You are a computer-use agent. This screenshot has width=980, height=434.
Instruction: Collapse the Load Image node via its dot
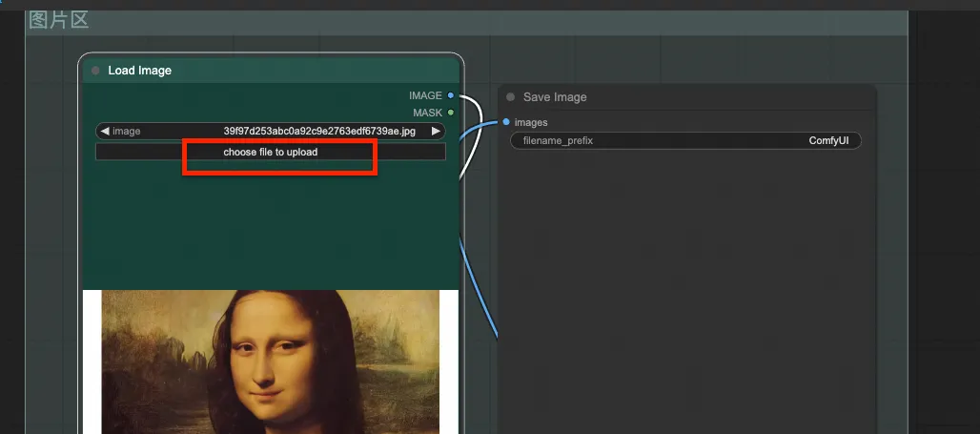click(x=95, y=71)
